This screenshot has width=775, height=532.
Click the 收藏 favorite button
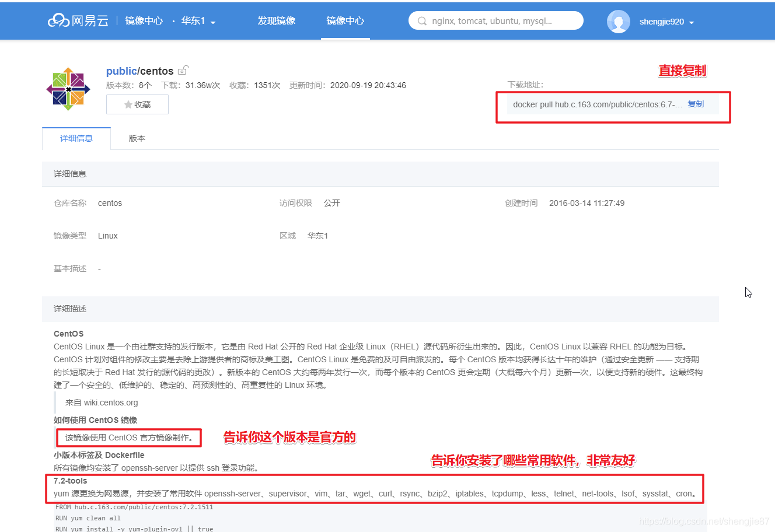137,104
